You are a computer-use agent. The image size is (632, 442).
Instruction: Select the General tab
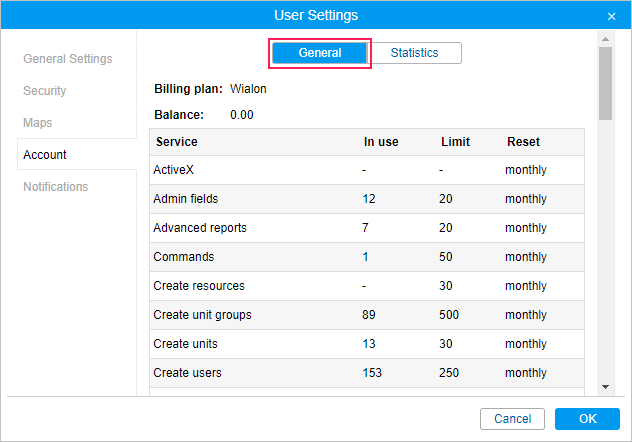click(320, 53)
